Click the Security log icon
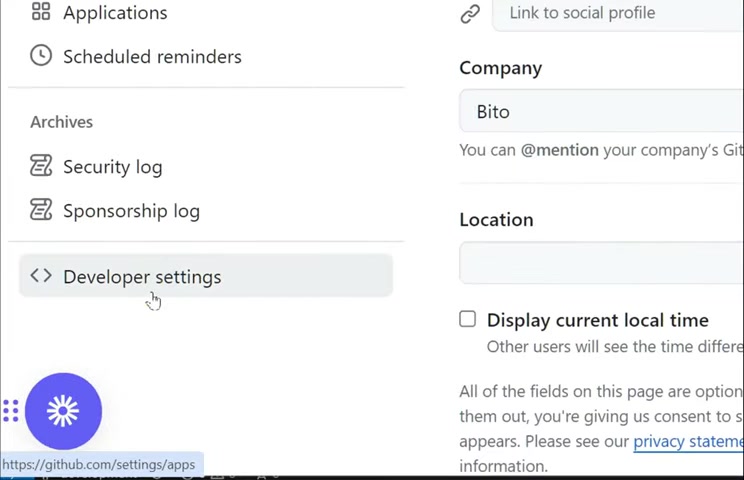The width and height of the screenshot is (744, 480). [x=41, y=166]
